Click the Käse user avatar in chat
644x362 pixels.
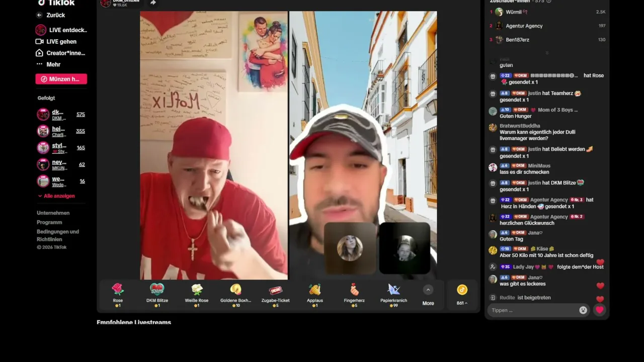(493, 250)
